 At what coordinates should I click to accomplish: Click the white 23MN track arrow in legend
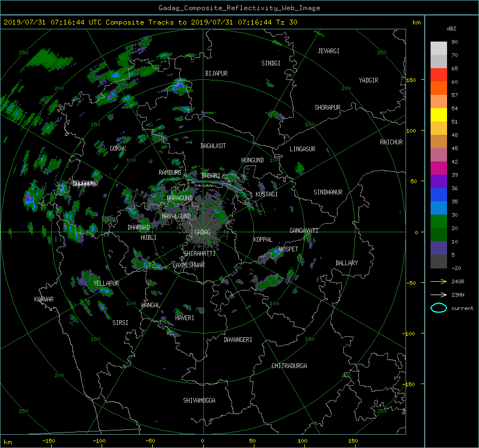(x=439, y=295)
